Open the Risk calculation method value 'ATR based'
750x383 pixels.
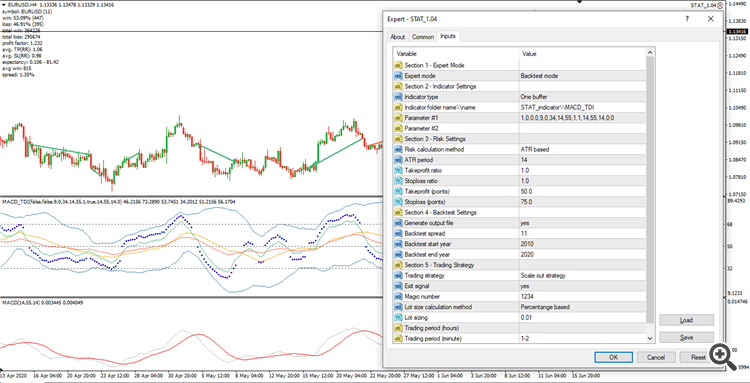point(582,149)
